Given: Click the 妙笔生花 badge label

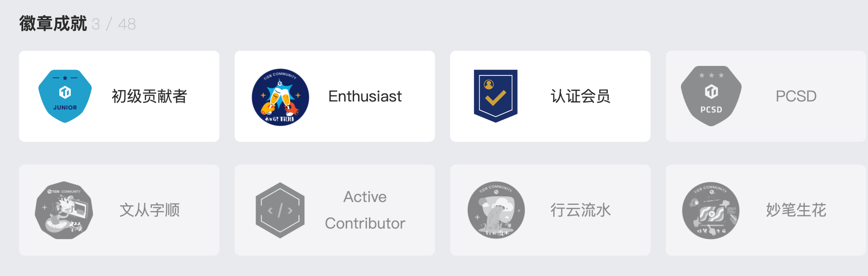Looking at the screenshot, I should 796,210.
